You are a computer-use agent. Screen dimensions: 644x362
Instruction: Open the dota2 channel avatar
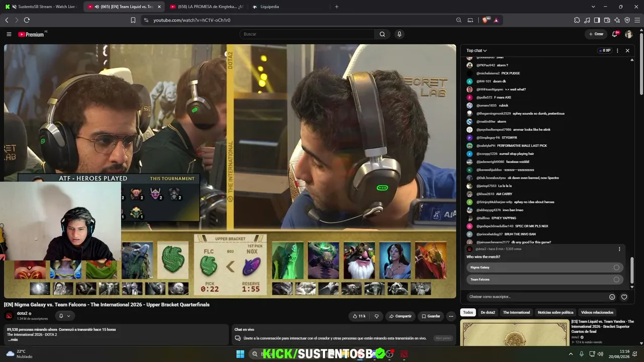tap(9, 316)
